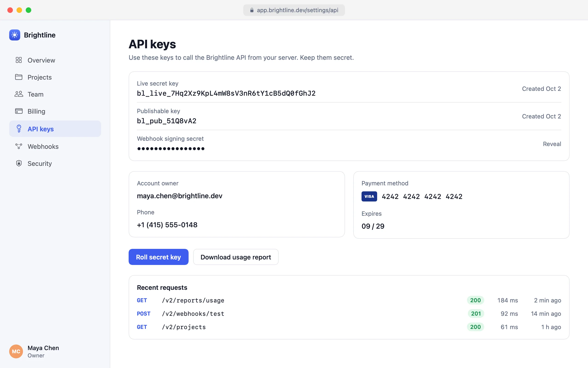Click the Brightline brand name
Viewport: 588px width, 368px height.
(x=40, y=35)
